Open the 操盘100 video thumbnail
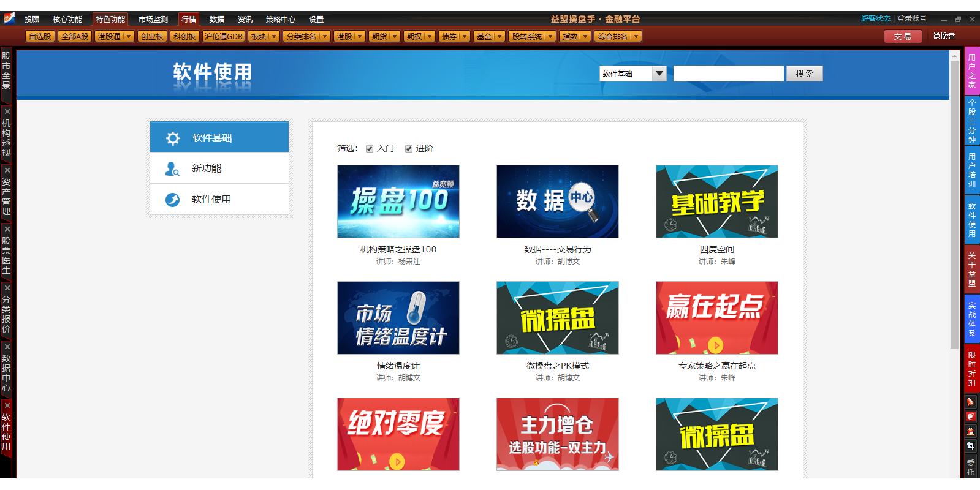 click(398, 202)
